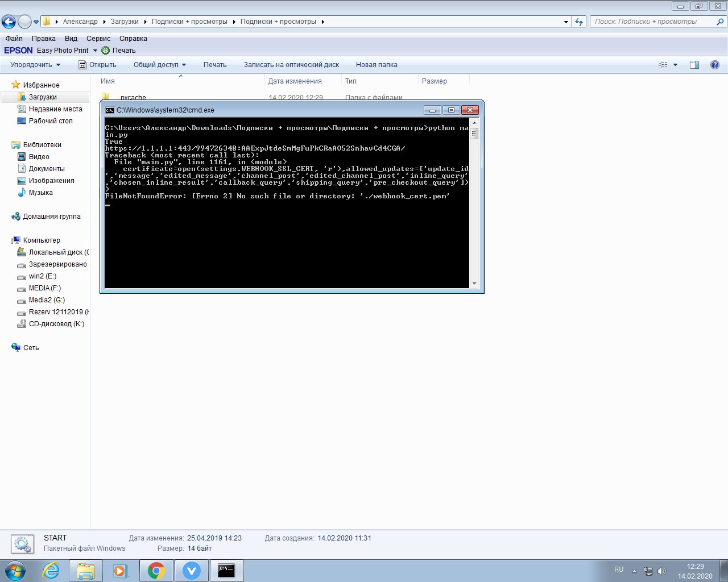The width and height of the screenshot is (728, 582).
Task: Go back with the Explorer back arrow
Action: (9, 22)
